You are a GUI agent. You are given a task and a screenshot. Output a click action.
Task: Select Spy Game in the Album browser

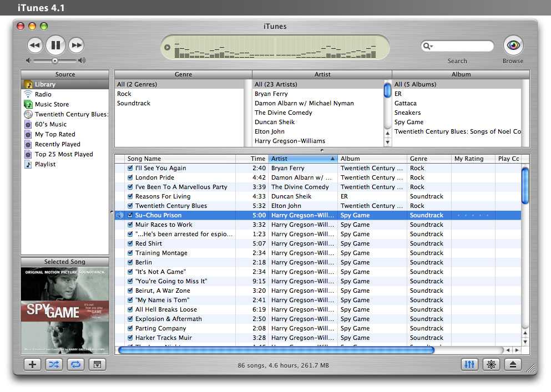[x=457, y=122]
